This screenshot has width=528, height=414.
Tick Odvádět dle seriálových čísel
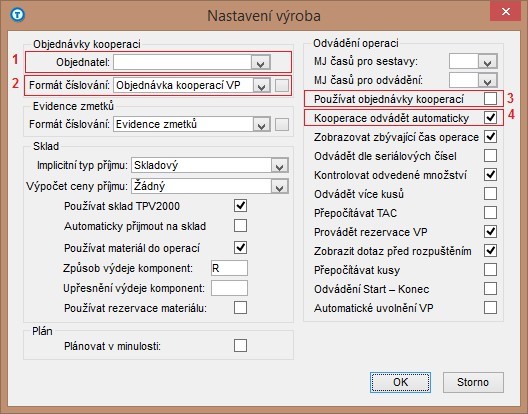(x=490, y=156)
